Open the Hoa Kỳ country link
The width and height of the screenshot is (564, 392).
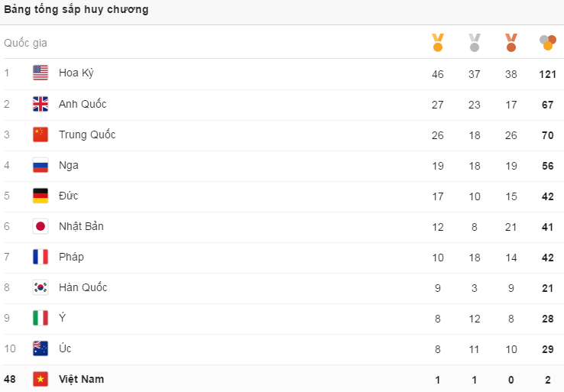click(76, 73)
